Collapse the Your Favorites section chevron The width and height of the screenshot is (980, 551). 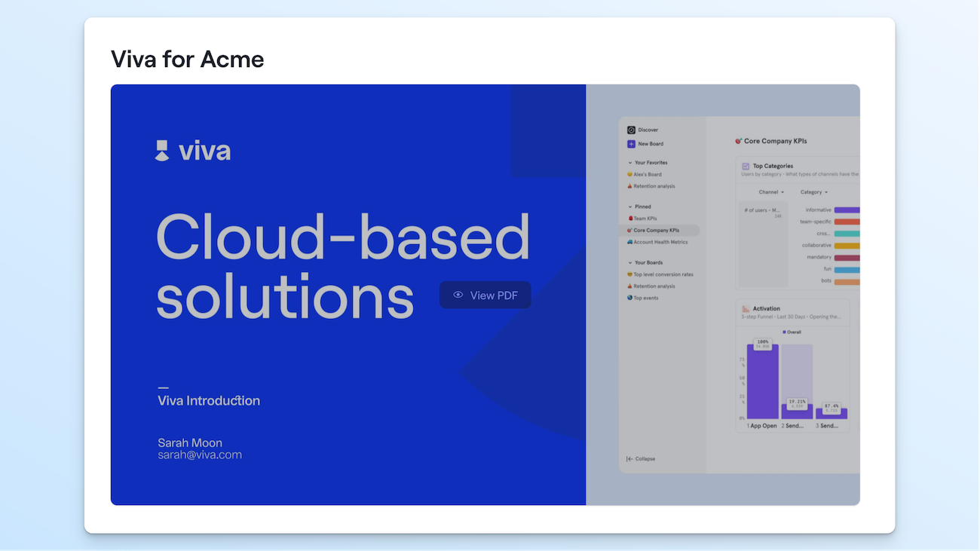click(630, 163)
